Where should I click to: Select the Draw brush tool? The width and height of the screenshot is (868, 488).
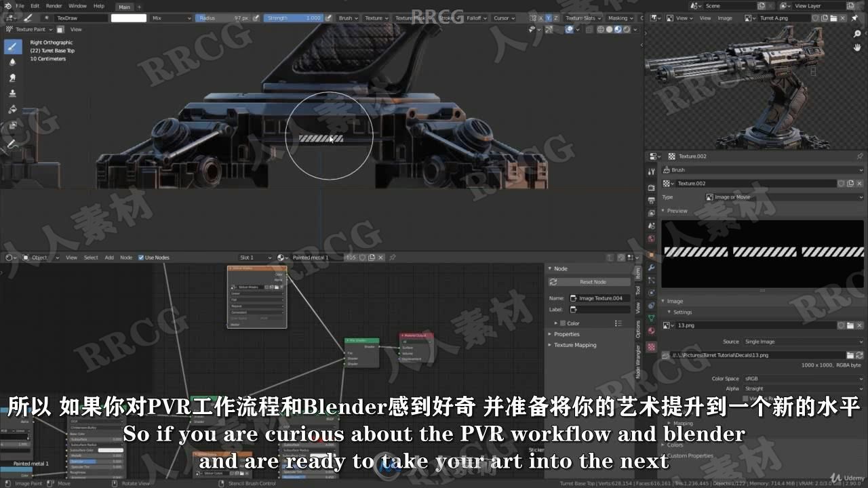[12, 46]
